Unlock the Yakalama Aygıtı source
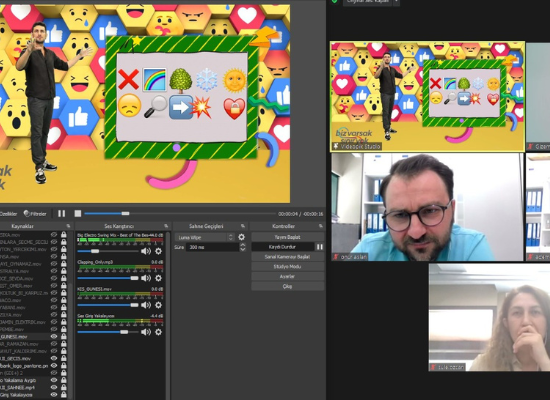Image resolution: width=550 pixels, height=400 pixels. coord(63,380)
